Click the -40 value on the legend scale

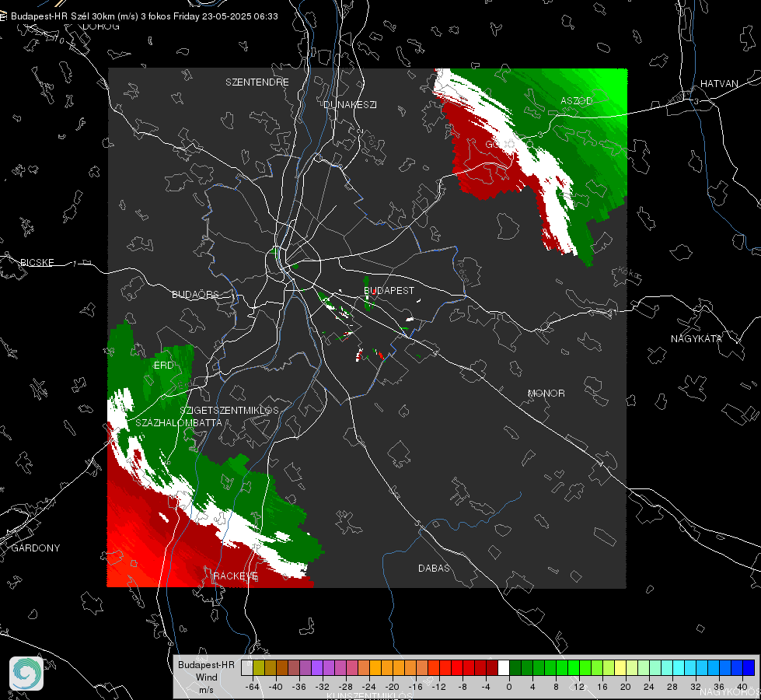click(275, 687)
